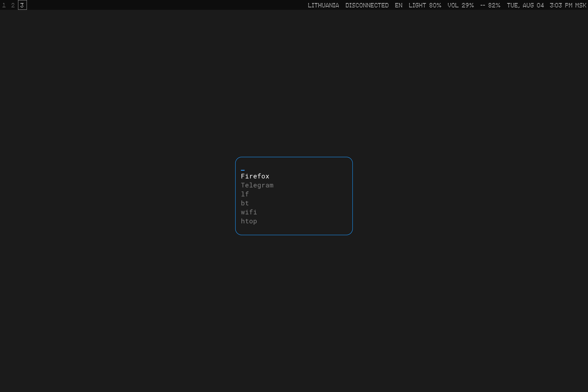The width and height of the screenshot is (588, 392).
Task: Click the VOL 29% volume indicator
Action: point(461,5)
